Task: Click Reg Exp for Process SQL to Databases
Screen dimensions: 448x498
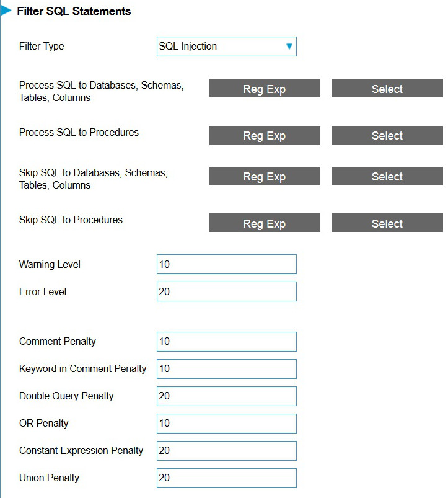Action: click(x=264, y=89)
